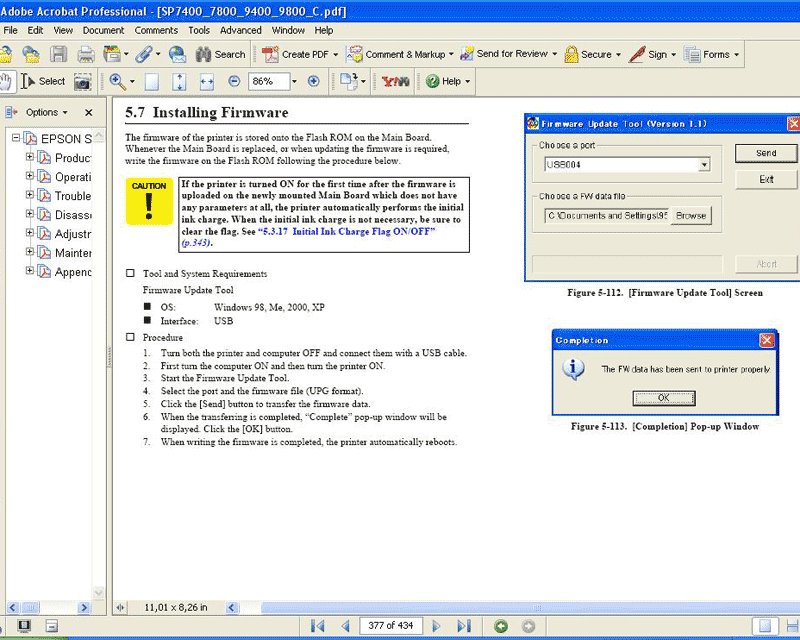Viewport: 800px width, 640px height.
Task: Click the hide toolbars icon in status bar
Action: pyautogui.click(x=52, y=626)
